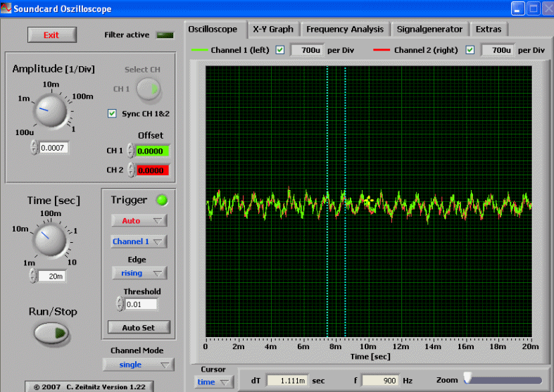Open the Extras tab
The image size is (554, 392).
(489, 30)
